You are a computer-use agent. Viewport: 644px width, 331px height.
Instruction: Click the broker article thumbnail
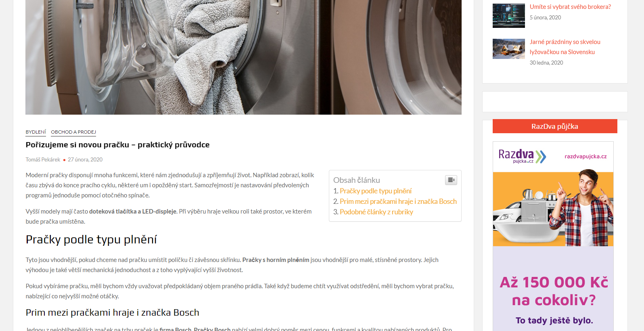[509, 16]
